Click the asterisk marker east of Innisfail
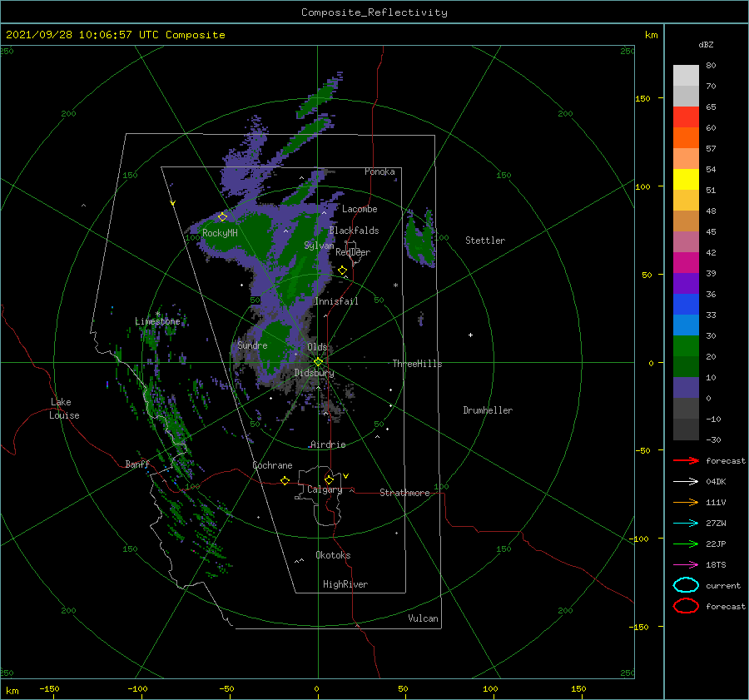This screenshot has width=749, height=700. click(395, 285)
